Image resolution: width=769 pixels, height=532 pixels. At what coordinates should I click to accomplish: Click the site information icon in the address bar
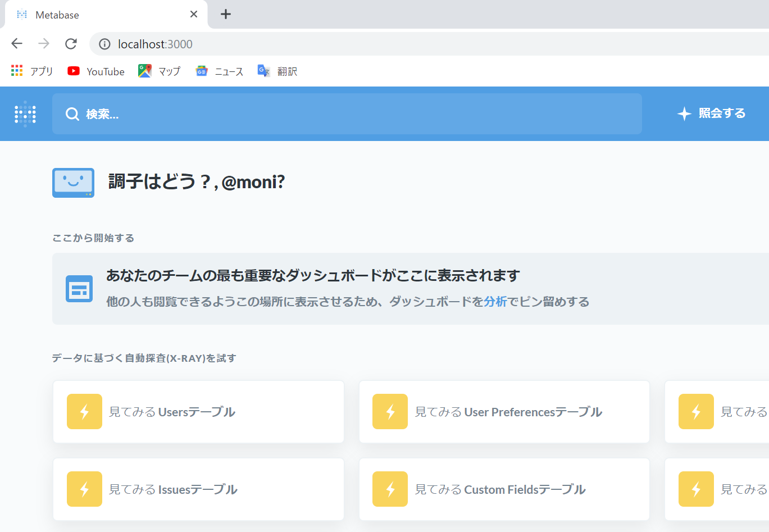[x=104, y=44]
